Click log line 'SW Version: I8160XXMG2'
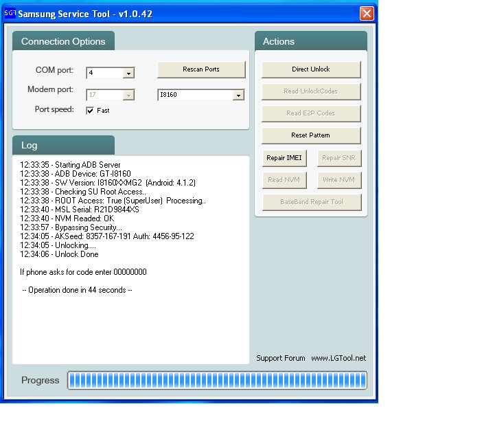Image resolution: width=482 pixels, height=448 pixels. 108,183
